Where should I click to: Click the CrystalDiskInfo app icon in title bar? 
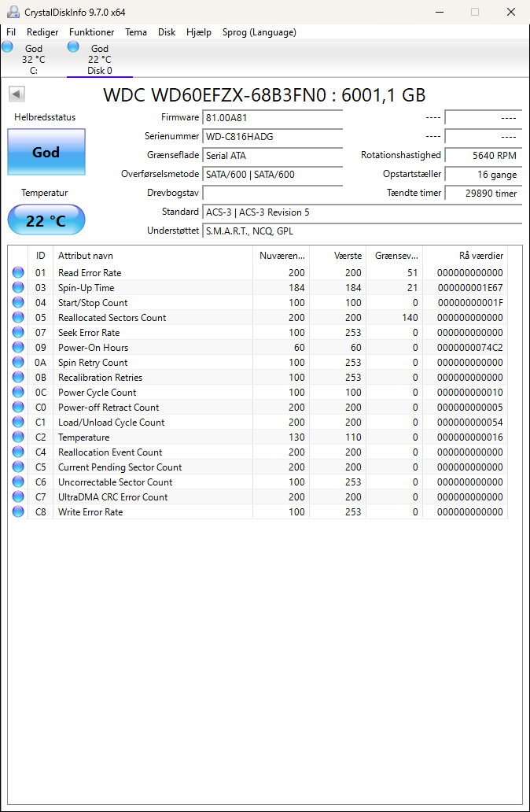tap(13, 12)
